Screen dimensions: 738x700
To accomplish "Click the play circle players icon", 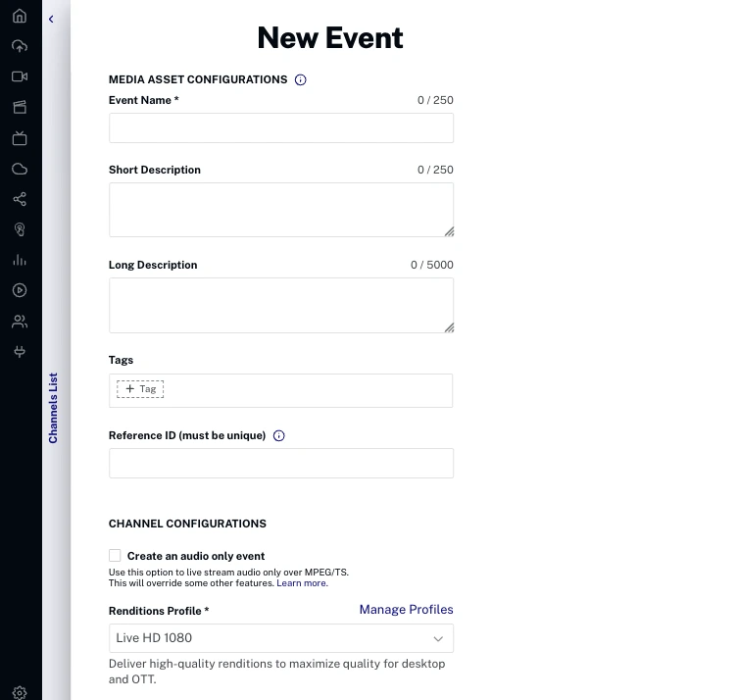I will 19,290.
